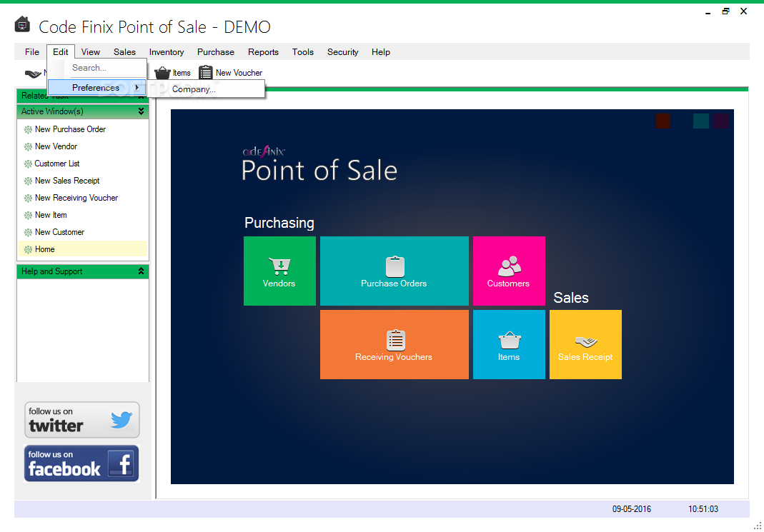Open the blue Items basket tile
This screenshot has height=532, width=764.
tap(509, 345)
